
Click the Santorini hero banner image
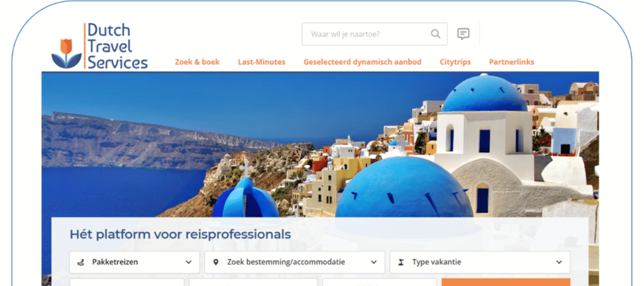point(320,144)
